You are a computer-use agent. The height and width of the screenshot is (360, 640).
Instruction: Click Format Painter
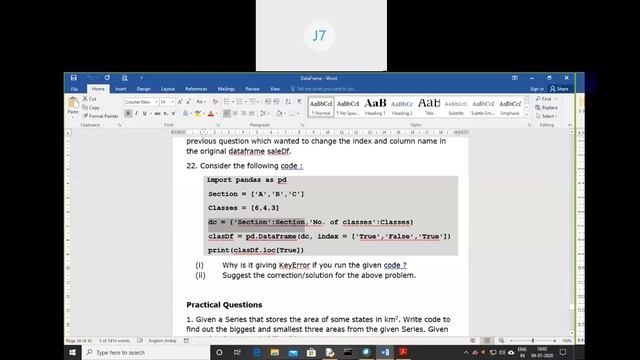click(x=100, y=116)
